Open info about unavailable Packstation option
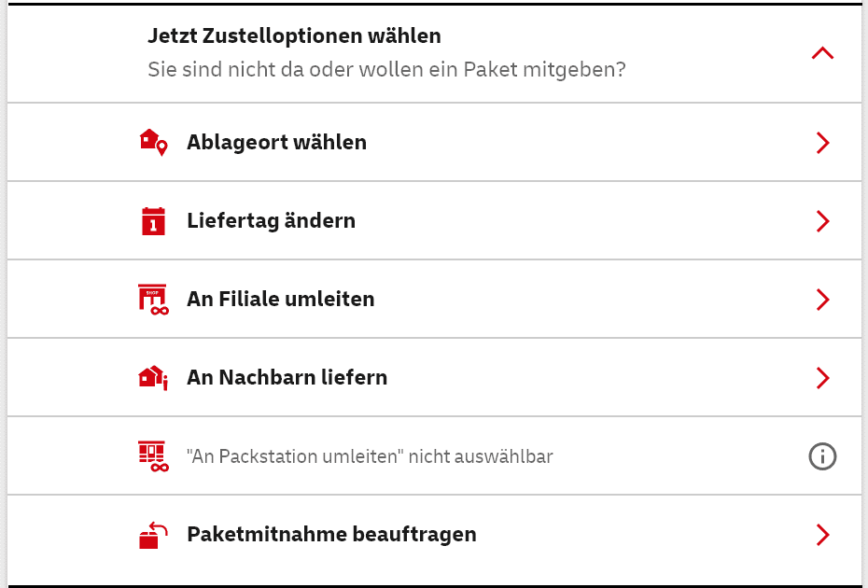The height and width of the screenshot is (588, 868). 822,456
